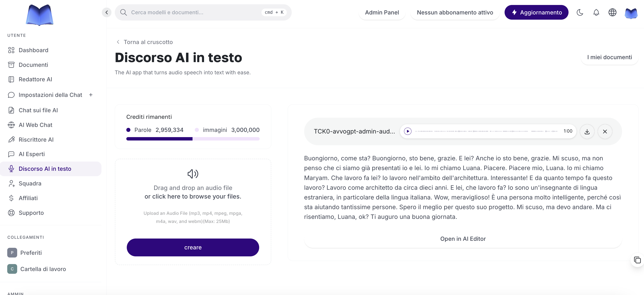This screenshot has width=644, height=295.
Task: Open notifications bell icon
Action: coord(596,12)
